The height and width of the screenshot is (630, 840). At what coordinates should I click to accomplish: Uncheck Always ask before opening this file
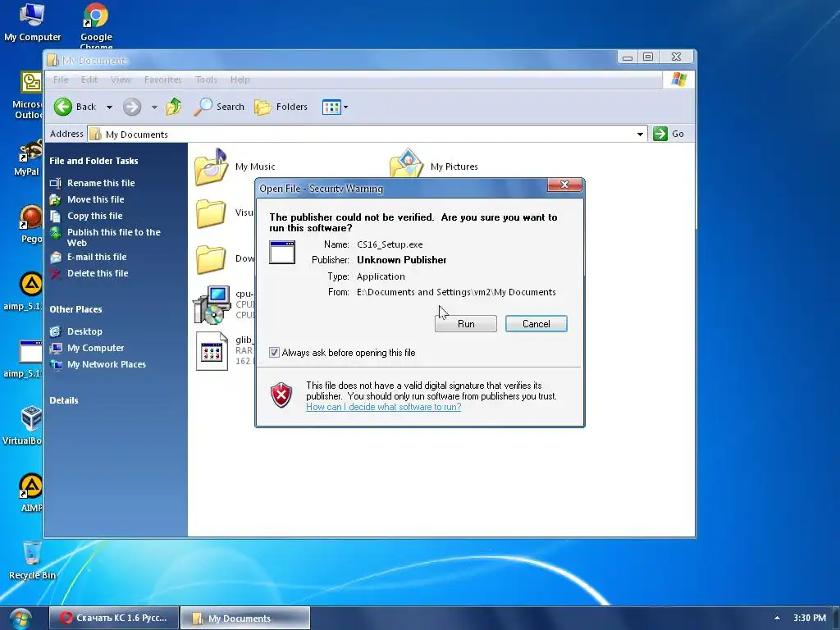(x=274, y=353)
